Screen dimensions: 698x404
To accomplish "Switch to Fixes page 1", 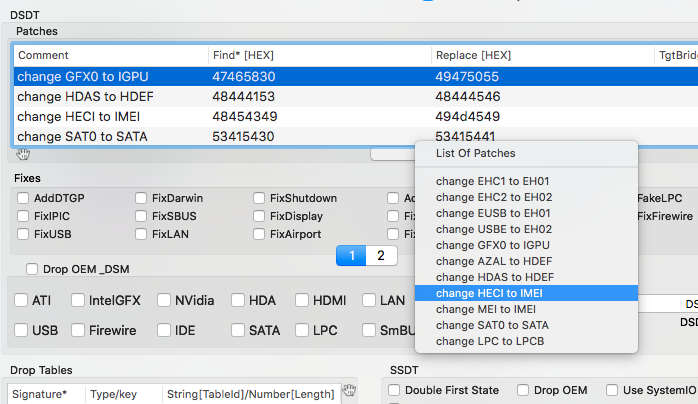I will pos(351,255).
